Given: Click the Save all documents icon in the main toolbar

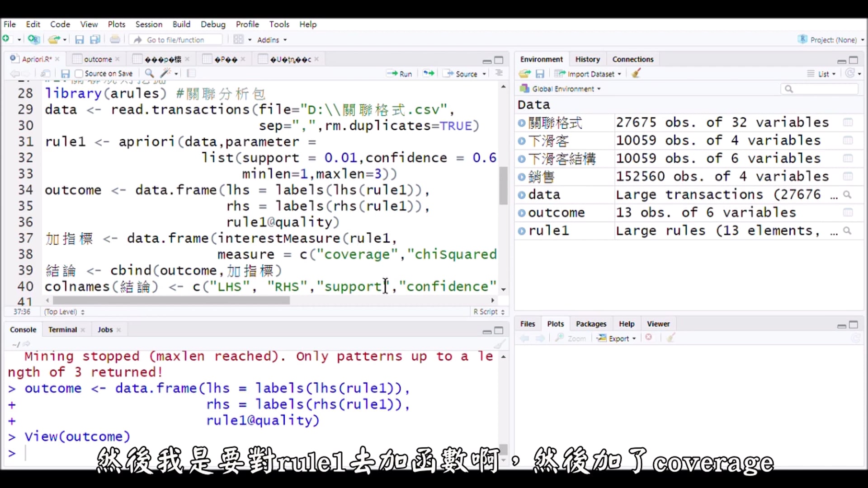Looking at the screenshot, I should [x=95, y=40].
